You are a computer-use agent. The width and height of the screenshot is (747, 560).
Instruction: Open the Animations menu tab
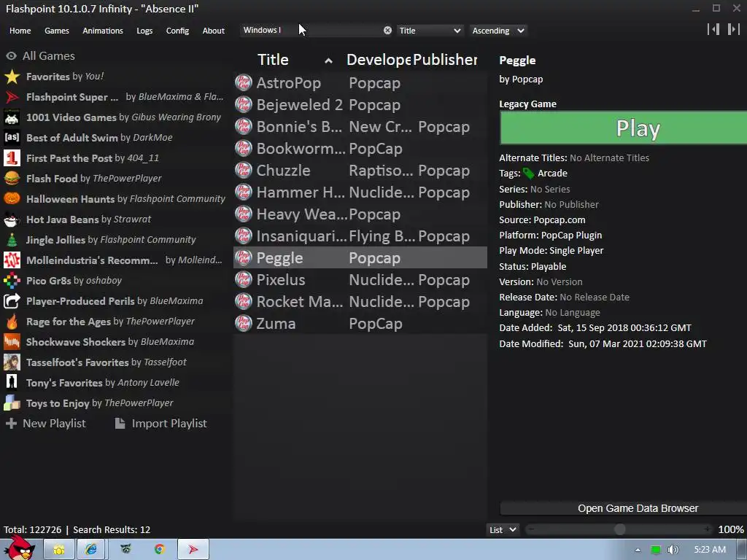click(103, 31)
